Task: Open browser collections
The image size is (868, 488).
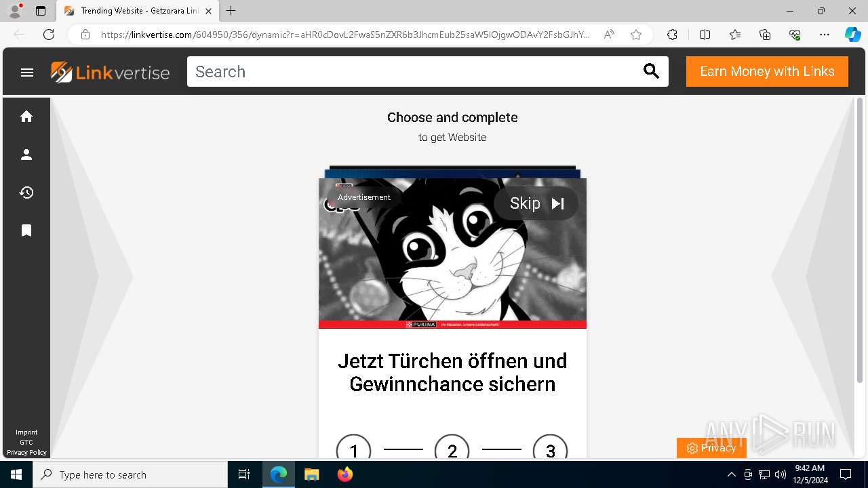Action: point(765,35)
